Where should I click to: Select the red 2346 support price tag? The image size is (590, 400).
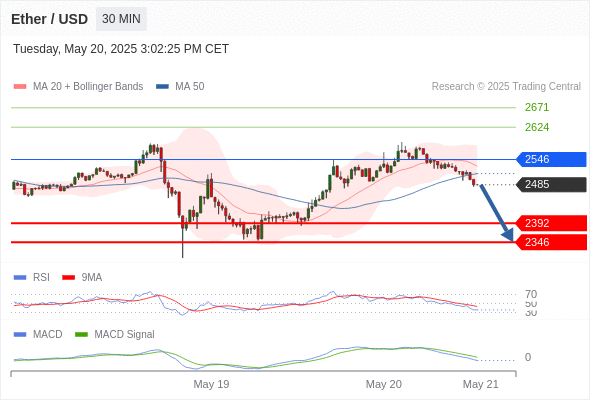point(551,242)
